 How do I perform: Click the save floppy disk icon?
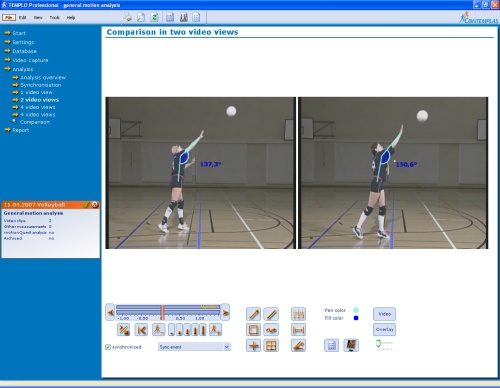pos(332,345)
